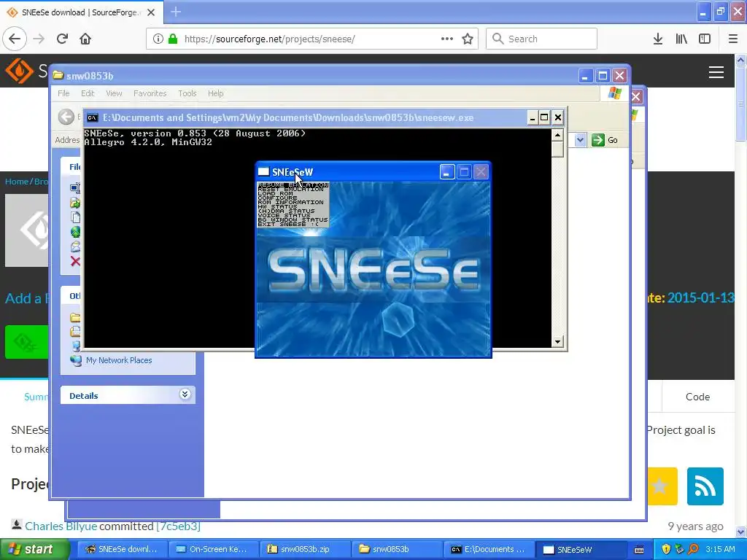Click the folder icon in snw0853b title bar
This screenshot has width=747, height=560.
tap(58, 75)
